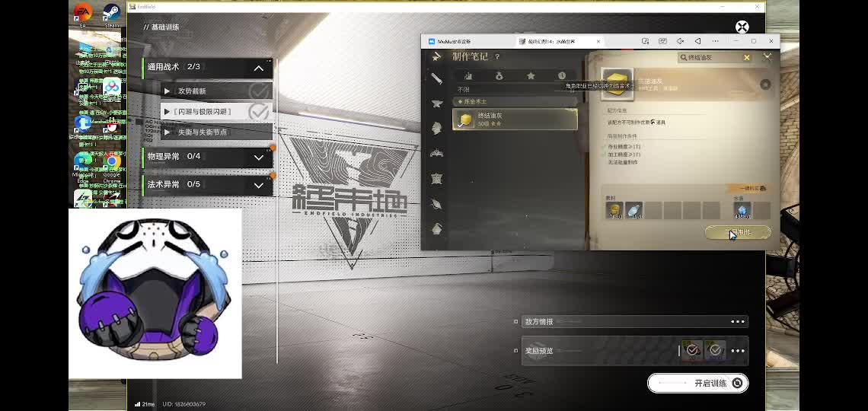Open 奖励预览 more options dots
The width and height of the screenshot is (868, 411).
coord(737,351)
